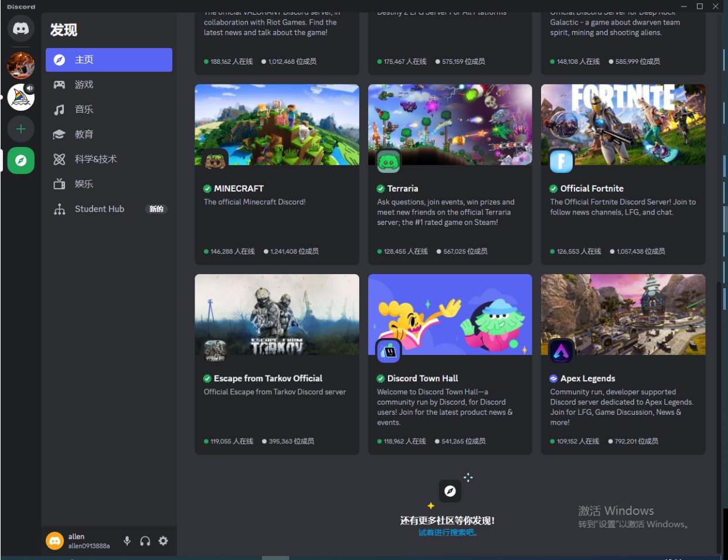Open user settings gear icon
The image size is (728, 560).
coord(164,541)
